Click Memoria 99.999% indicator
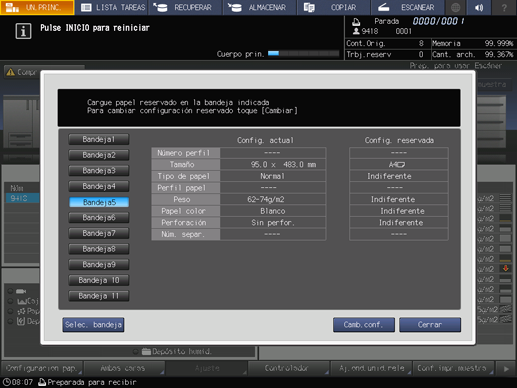 point(473,43)
